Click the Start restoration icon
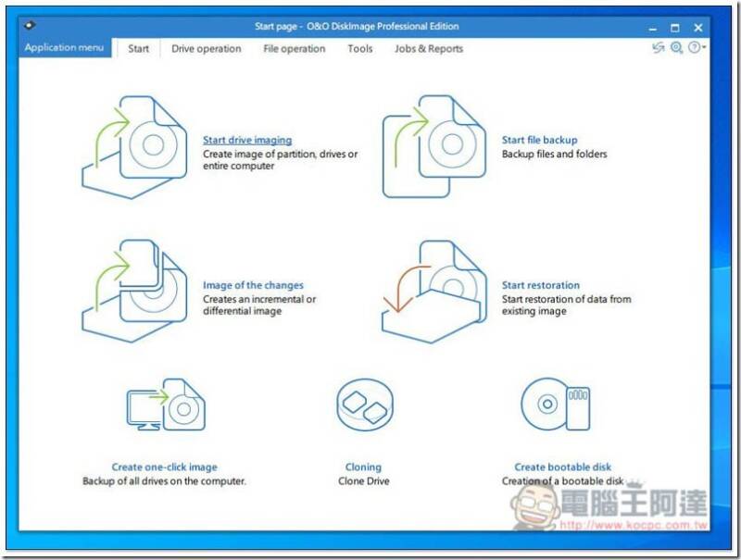Image resolution: width=741 pixels, height=560 pixels. click(x=433, y=292)
